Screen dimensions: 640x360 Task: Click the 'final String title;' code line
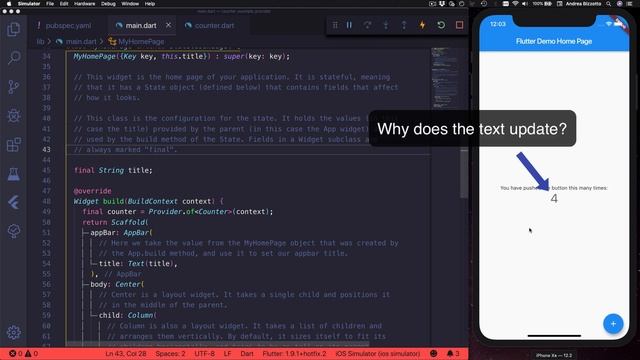pyautogui.click(x=113, y=170)
